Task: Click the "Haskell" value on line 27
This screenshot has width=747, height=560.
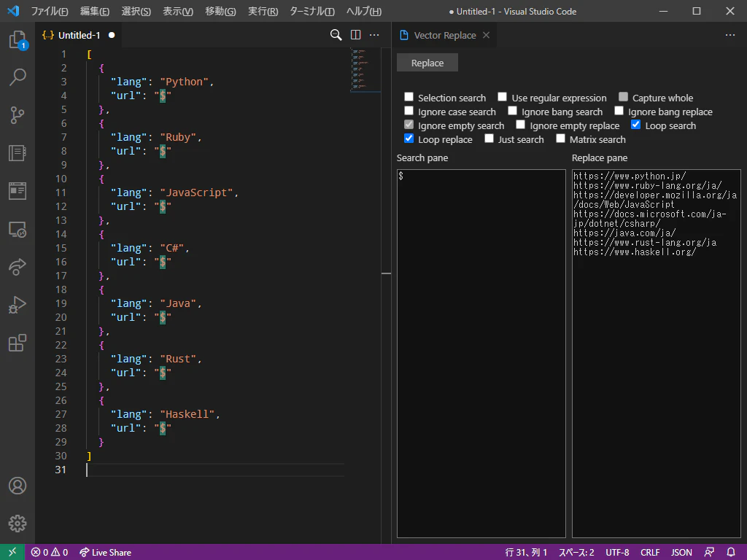Action: [x=187, y=414]
